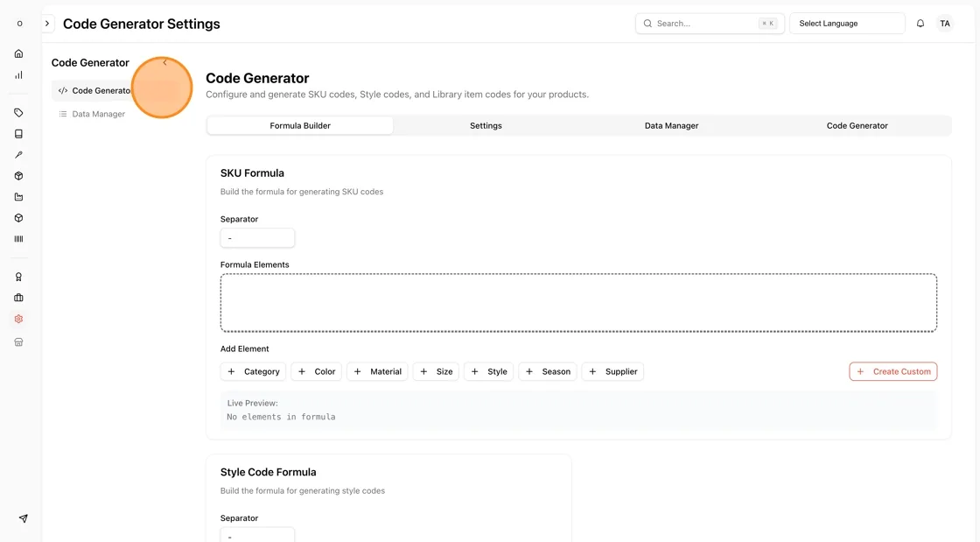Switch to the Code Generator tab

click(857, 126)
